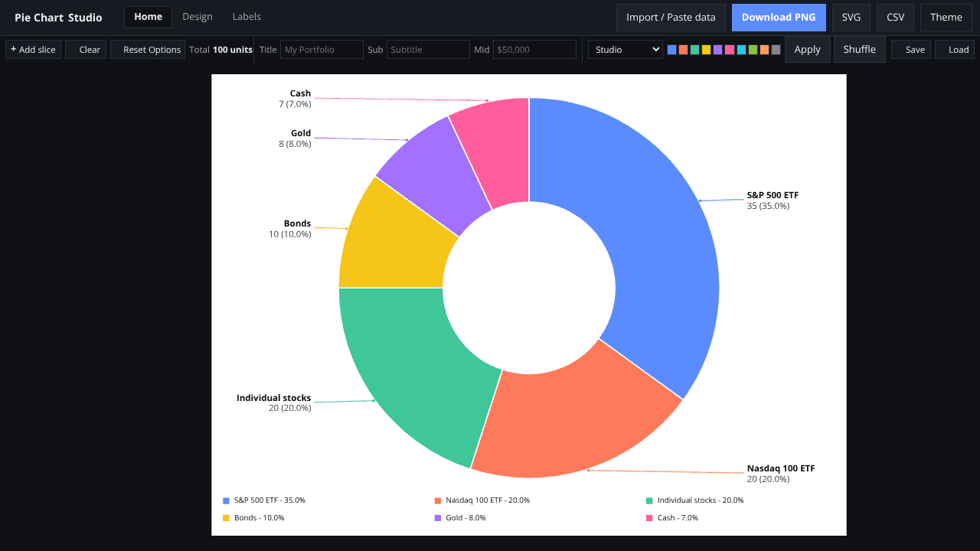This screenshot has height=551, width=980.
Task: Click Reset Options button
Action: 148,50
